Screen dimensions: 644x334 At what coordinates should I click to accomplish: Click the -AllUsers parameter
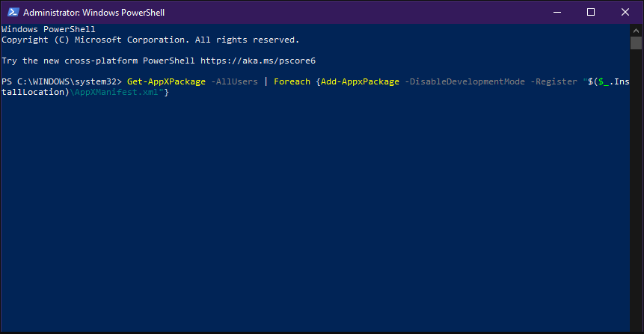(x=234, y=81)
